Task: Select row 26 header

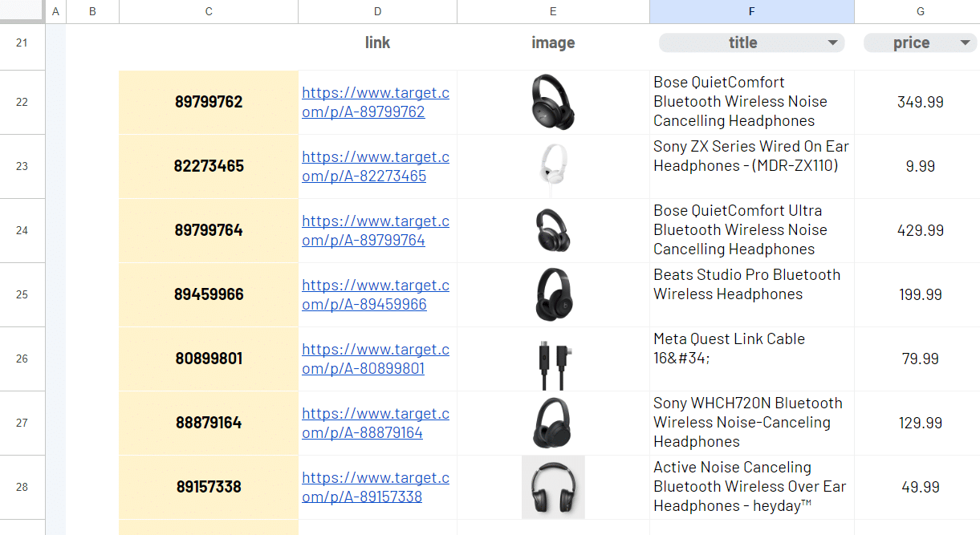Action: click(x=22, y=359)
